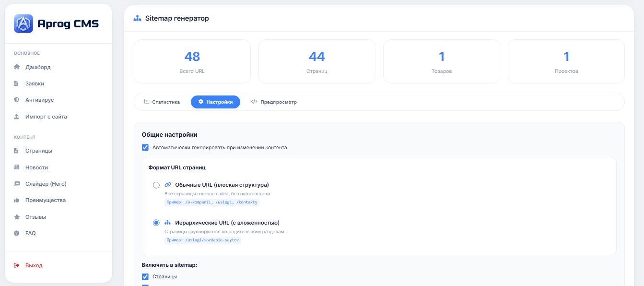Click the Слайдер (Hero) images icon
The height and width of the screenshot is (286, 644).
pos(17,184)
